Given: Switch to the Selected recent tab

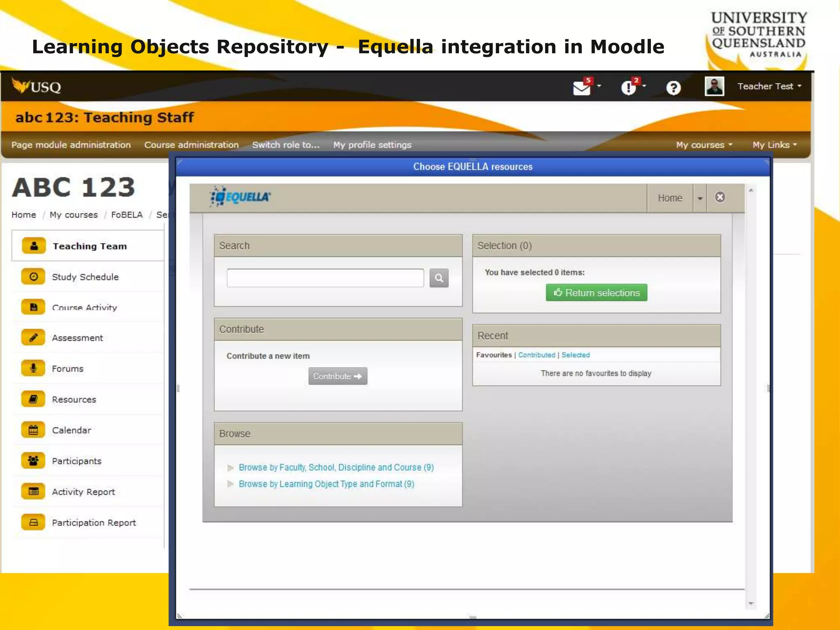Looking at the screenshot, I should [575, 355].
